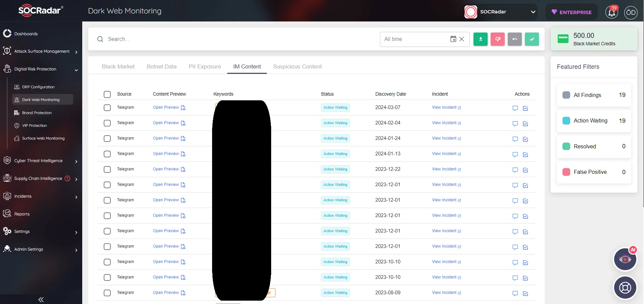Check the checkbox for the 2024-03-07 row
Image resolution: width=644 pixels, height=304 pixels.
click(x=107, y=108)
